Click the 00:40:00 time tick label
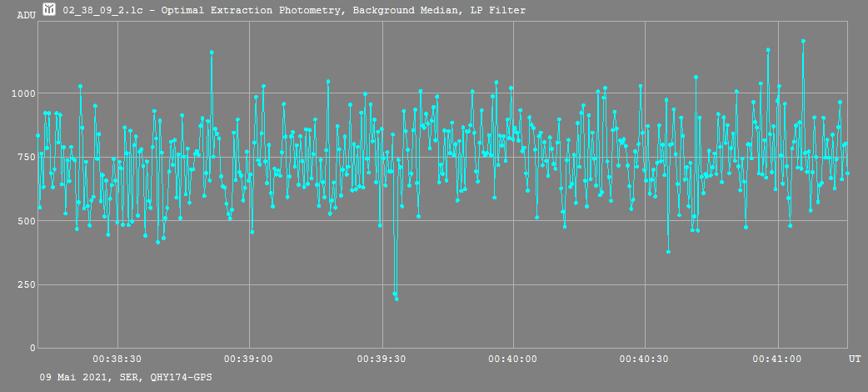Viewport: 868px width, 392px height. tap(513, 359)
